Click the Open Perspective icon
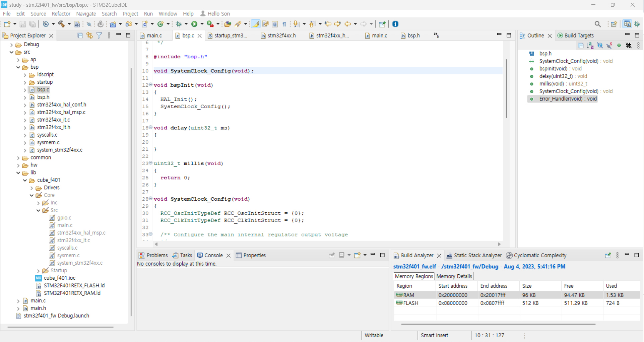The height and width of the screenshot is (342, 644). coord(614,24)
